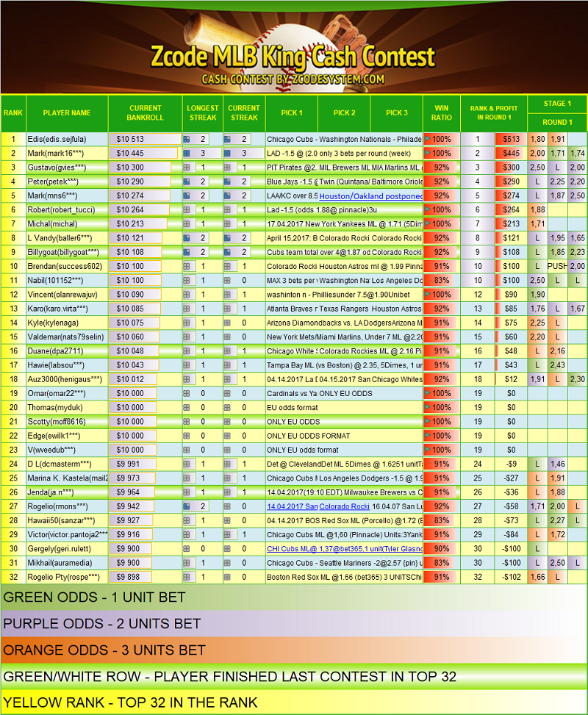Click current streak icon in Edis row
Viewport: 588px width, 715px height.
tap(227, 139)
